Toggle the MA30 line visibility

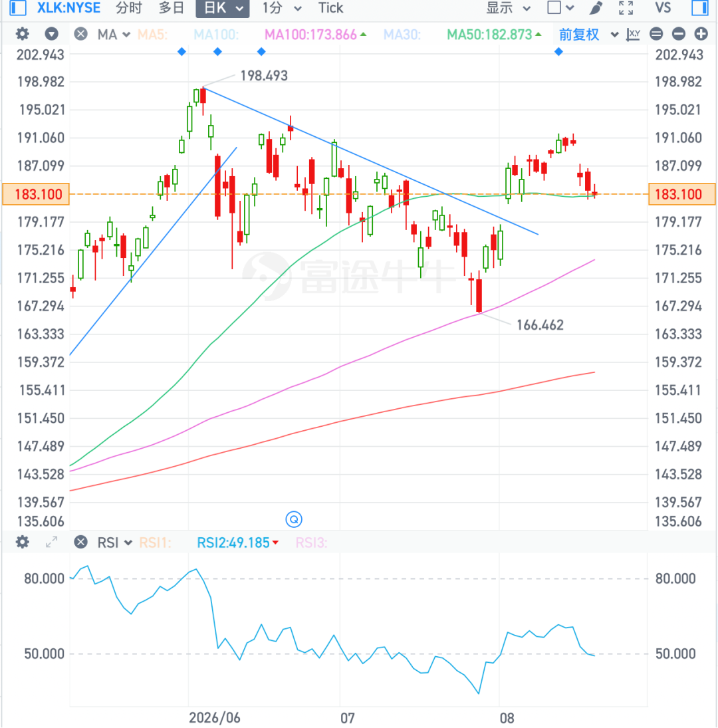pos(402,35)
